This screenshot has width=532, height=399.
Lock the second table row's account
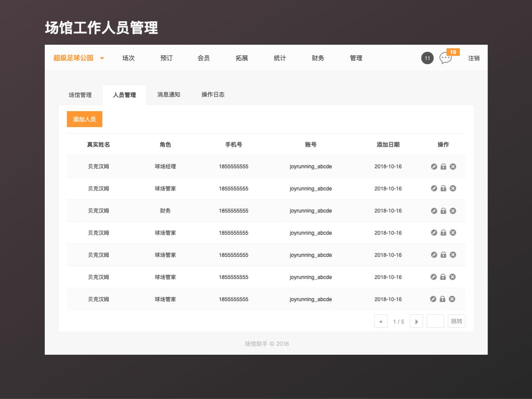443,188
